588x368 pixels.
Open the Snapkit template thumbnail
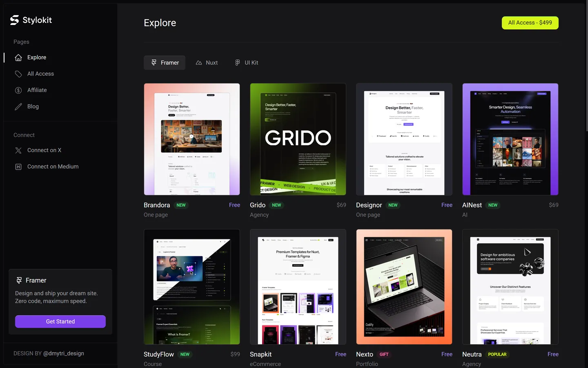(298, 287)
